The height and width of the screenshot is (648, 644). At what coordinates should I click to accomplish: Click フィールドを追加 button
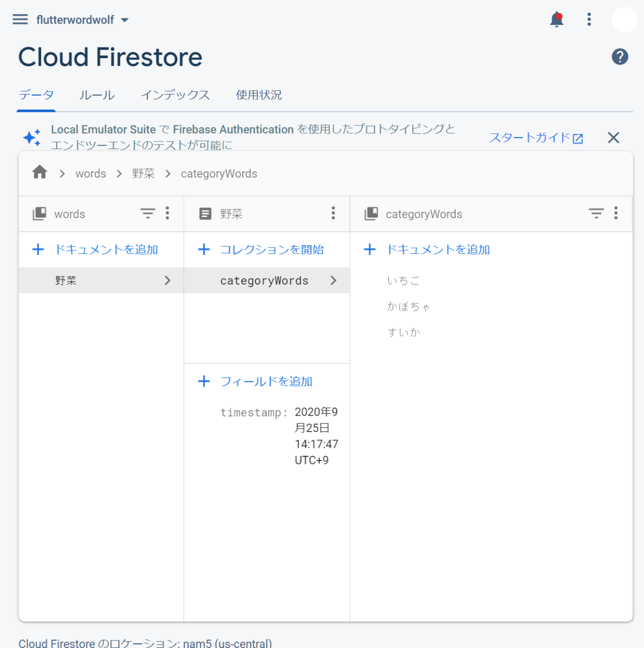pyautogui.click(x=256, y=381)
